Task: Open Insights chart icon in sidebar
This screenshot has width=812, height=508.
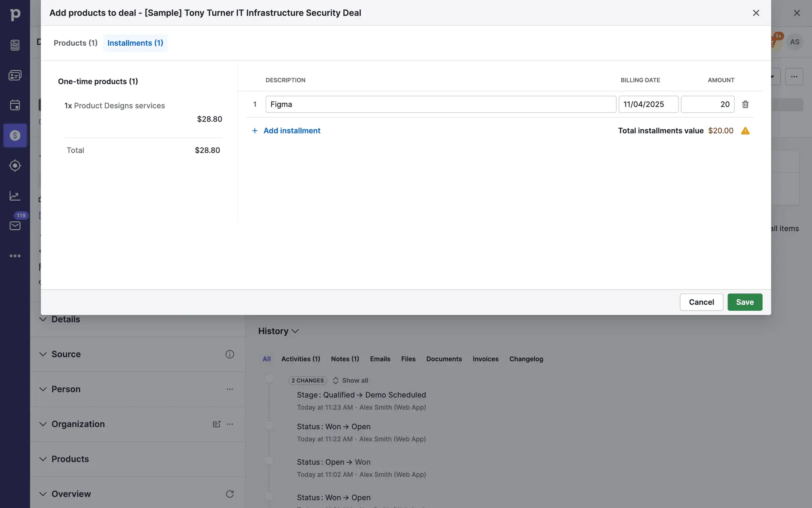Action: [15, 196]
